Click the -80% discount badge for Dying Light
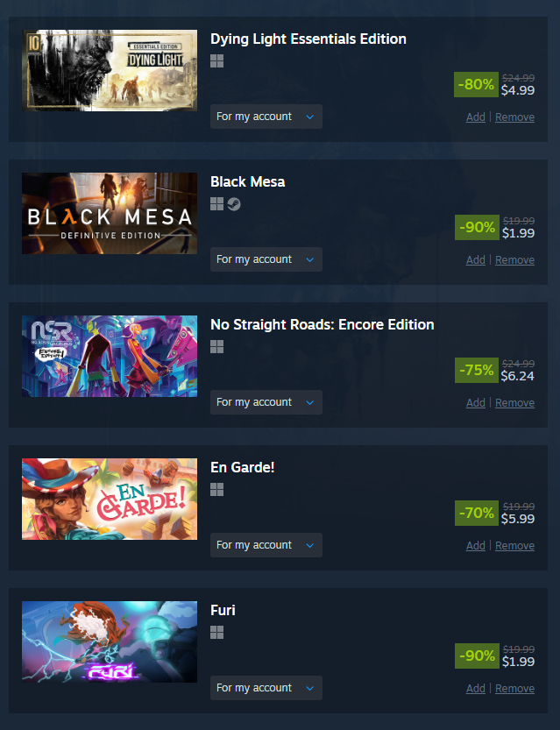Viewport: 560px width, 730px height. click(476, 85)
